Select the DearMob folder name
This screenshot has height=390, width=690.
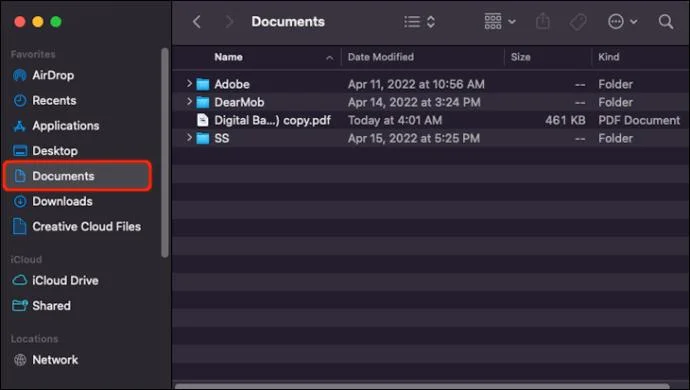coord(239,102)
